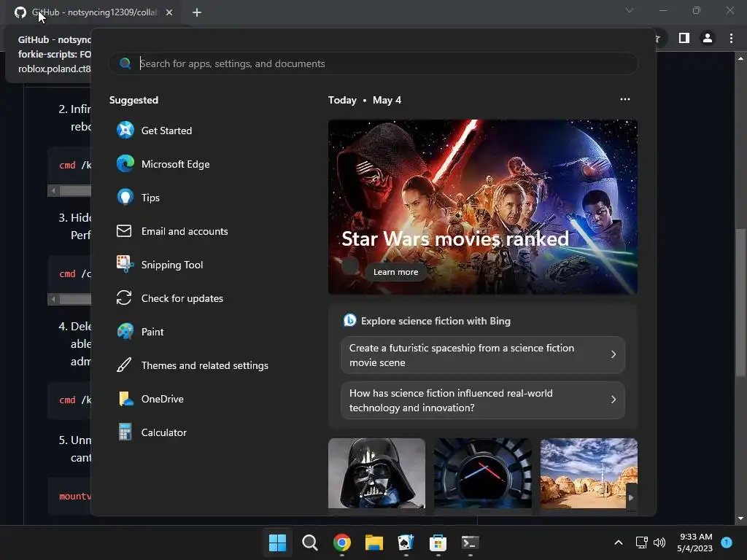Viewport: 747px width, 560px height.
Task: Click the browser page vertical scrollbar thumb
Action: (x=740, y=303)
